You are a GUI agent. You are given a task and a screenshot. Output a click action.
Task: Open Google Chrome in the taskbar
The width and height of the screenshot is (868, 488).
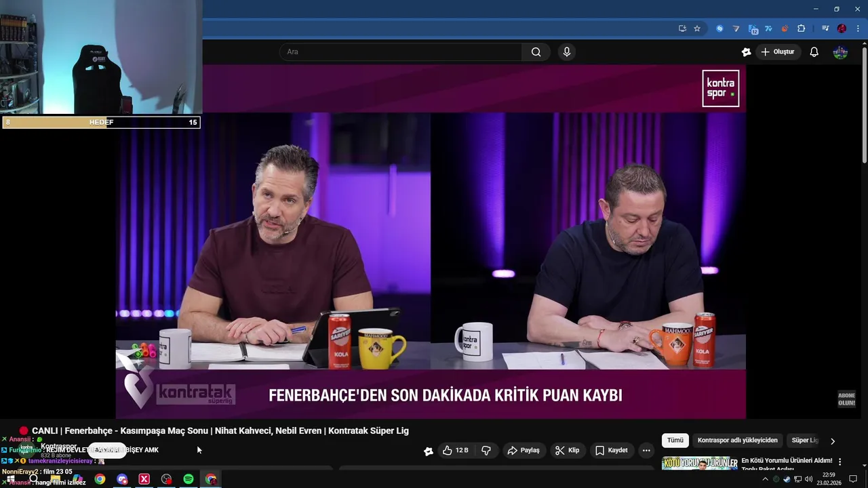click(100, 479)
